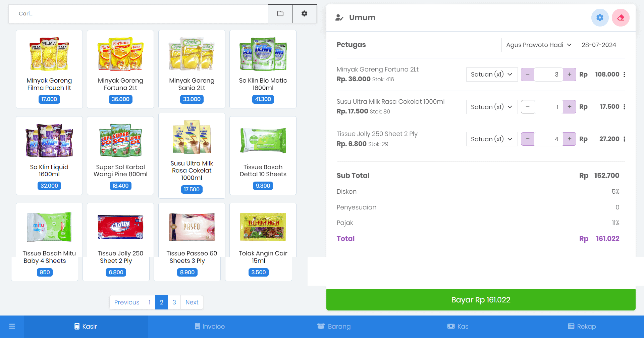Click customer edit icon beside Umum

click(339, 17)
